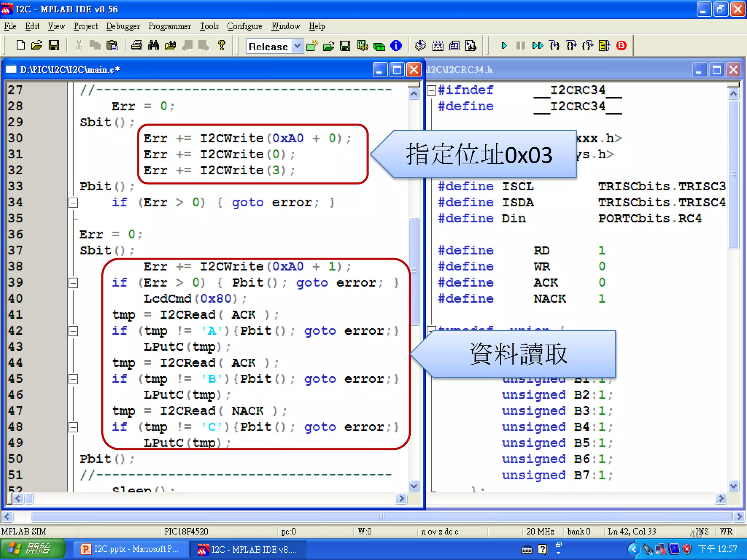
Task: Open the Release build configuration dropdown
Action: 298,46
